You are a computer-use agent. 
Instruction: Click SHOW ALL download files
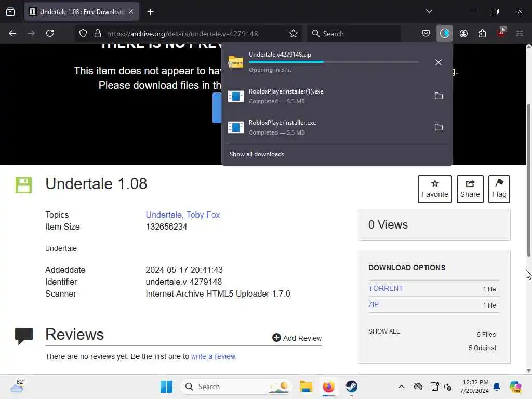point(384,331)
